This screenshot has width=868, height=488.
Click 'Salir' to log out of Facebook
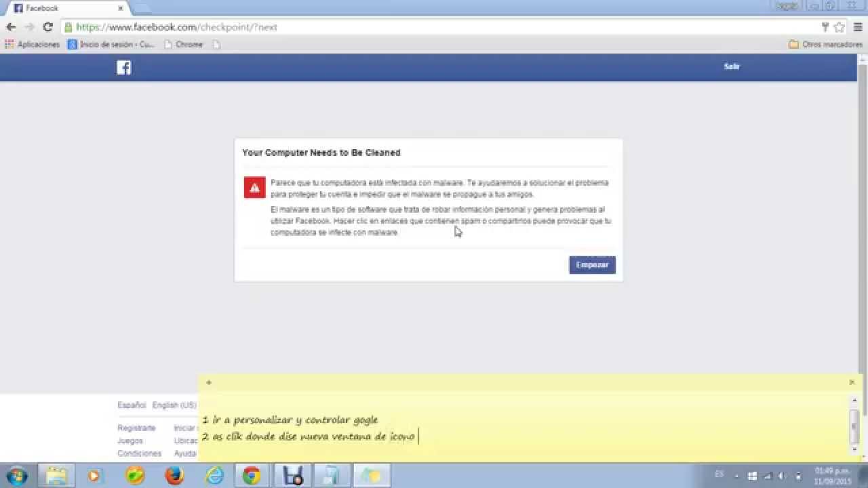[x=732, y=66]
